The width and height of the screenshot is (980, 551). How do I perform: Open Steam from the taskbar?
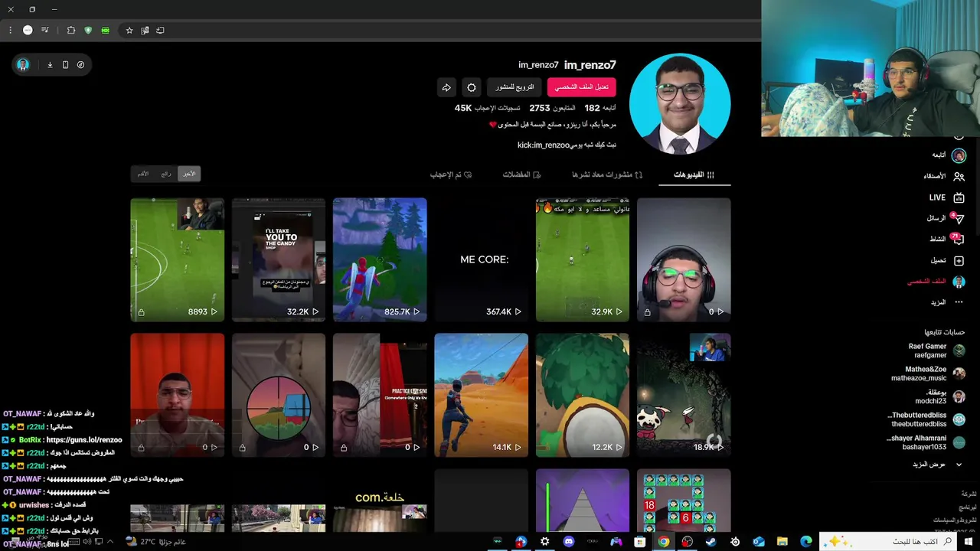[711, 542]
